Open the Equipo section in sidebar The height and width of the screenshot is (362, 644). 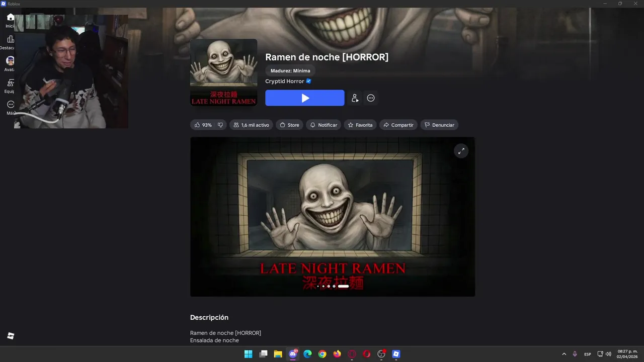10,86
